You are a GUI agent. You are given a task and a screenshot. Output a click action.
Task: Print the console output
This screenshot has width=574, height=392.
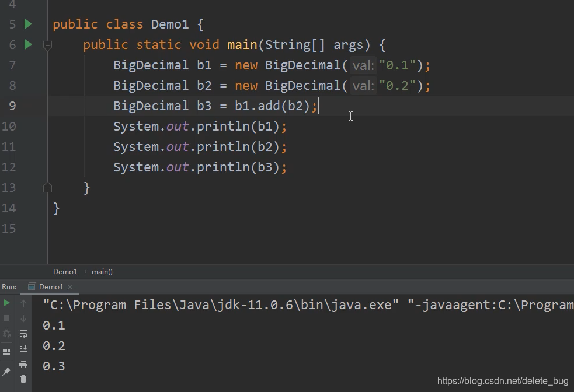pyautogui.click(x=23, y=364)
